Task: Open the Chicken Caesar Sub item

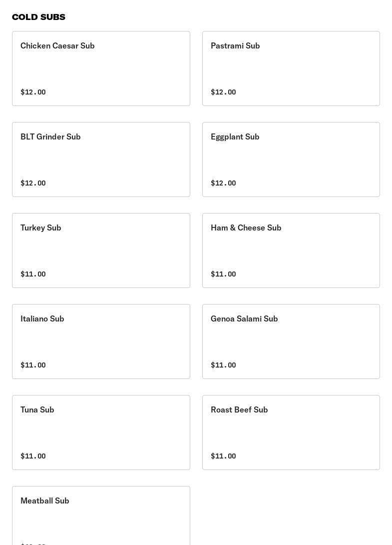Action: tap(101, 68)
